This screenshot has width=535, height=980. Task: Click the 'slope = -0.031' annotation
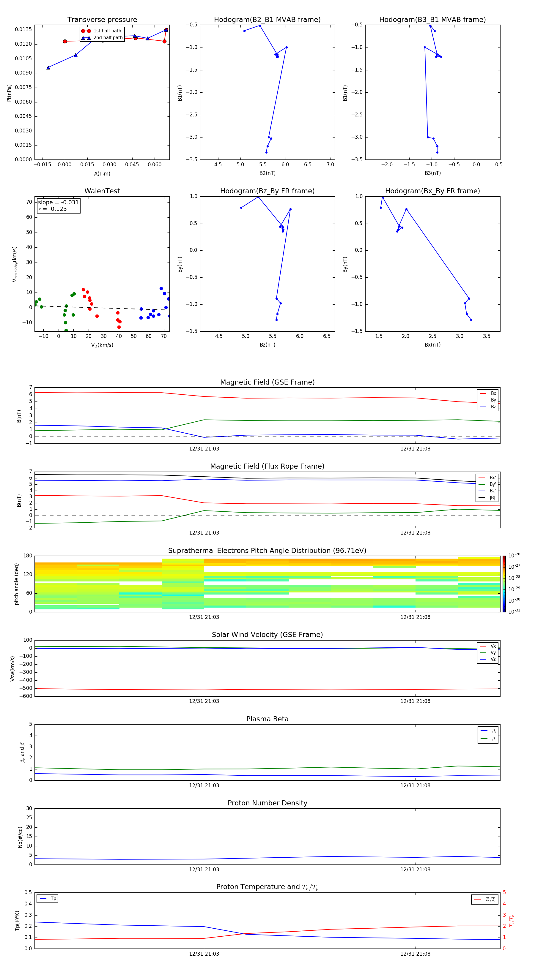(x=58, y=203)
